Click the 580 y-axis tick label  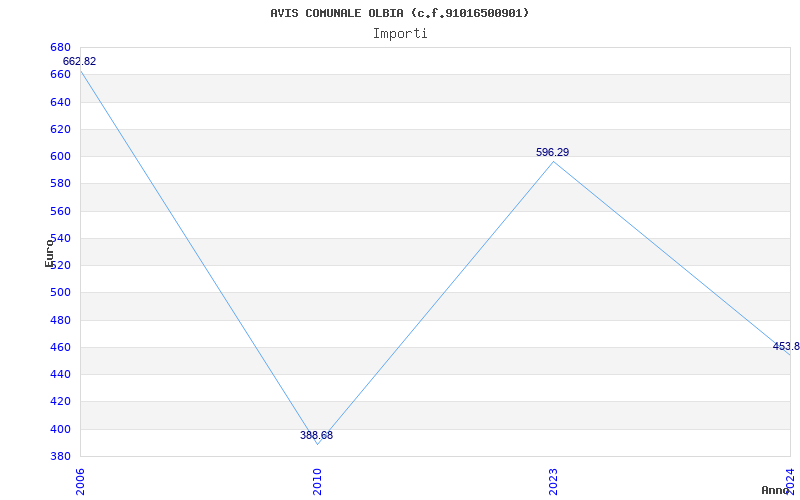pos(60,184)
